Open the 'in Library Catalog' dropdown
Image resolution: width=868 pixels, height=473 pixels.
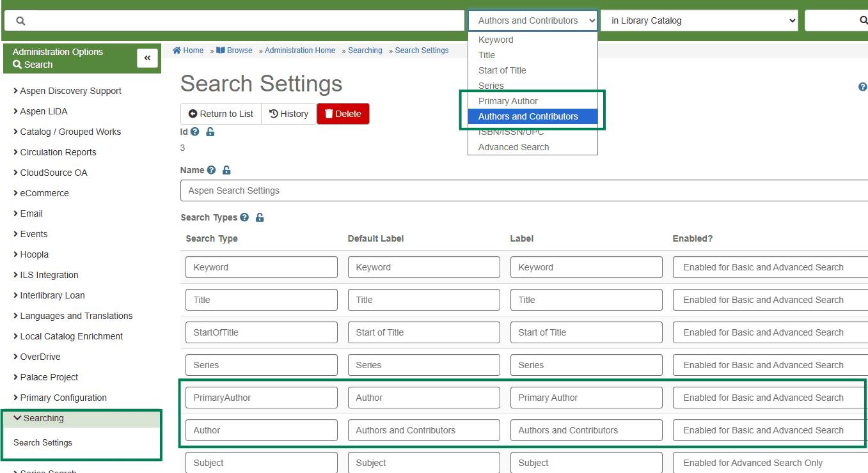(x=699, y=20)
